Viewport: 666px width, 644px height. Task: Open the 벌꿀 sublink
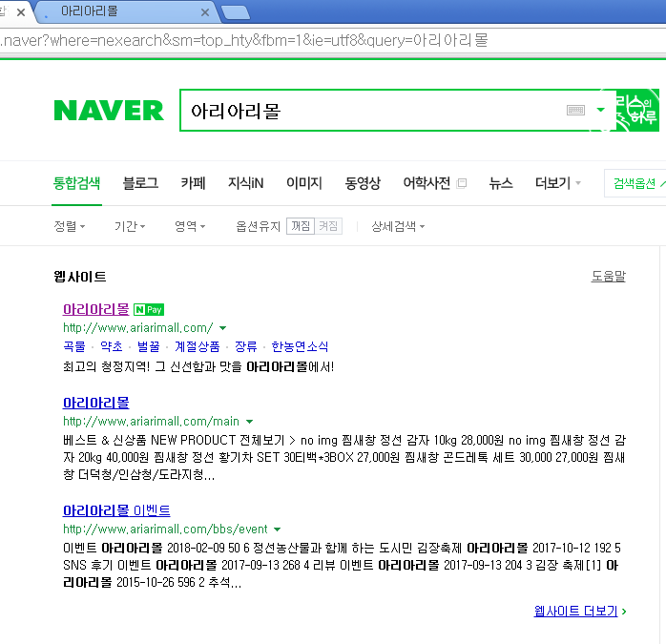[x=149, y=346]
